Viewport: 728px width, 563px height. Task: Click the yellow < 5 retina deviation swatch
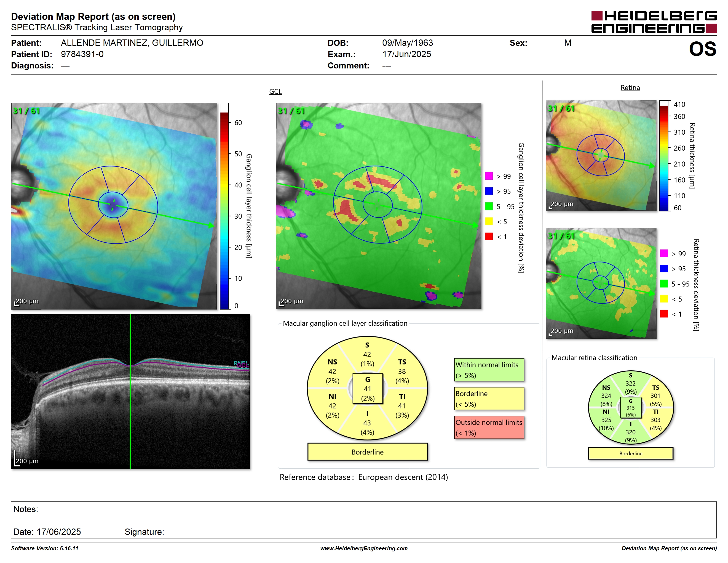(664, 299)
